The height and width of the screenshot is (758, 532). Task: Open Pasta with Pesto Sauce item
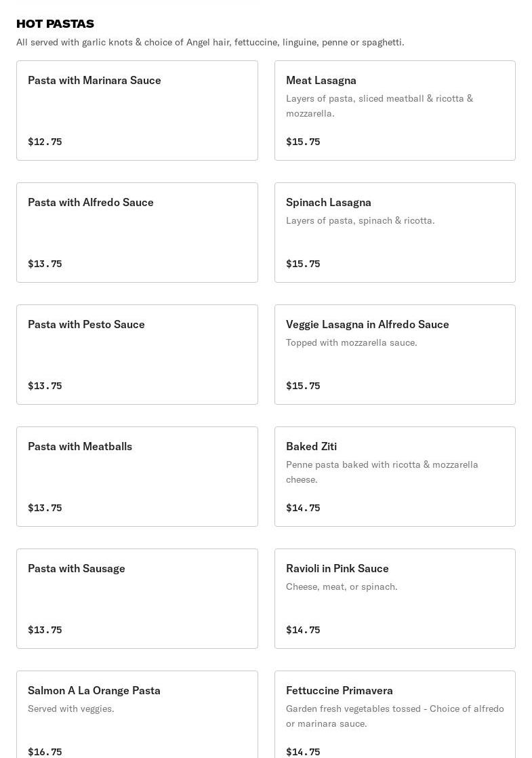[137, 355]
